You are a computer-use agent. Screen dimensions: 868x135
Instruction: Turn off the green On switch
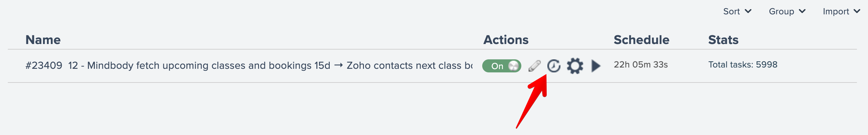(501, 66)
